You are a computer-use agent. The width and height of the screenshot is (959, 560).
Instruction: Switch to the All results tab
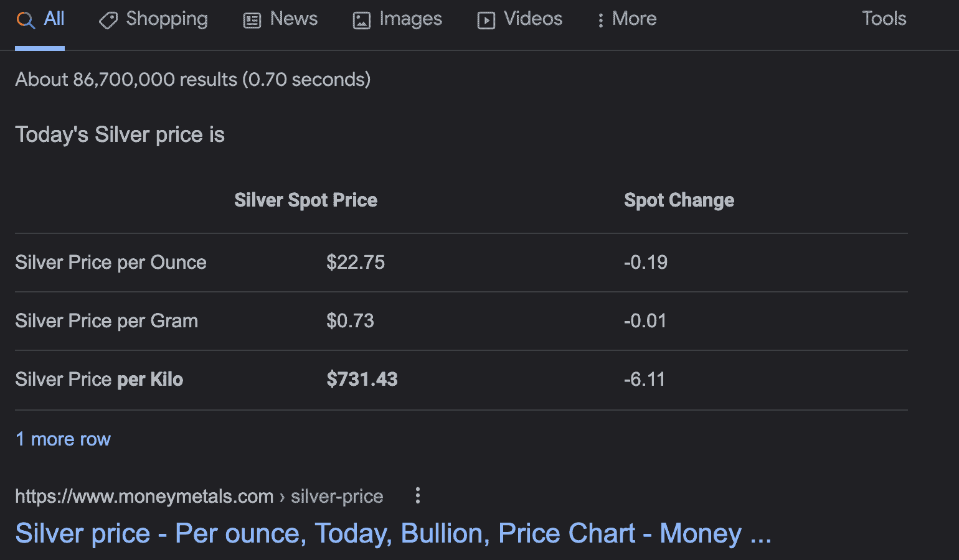point(54,19)
